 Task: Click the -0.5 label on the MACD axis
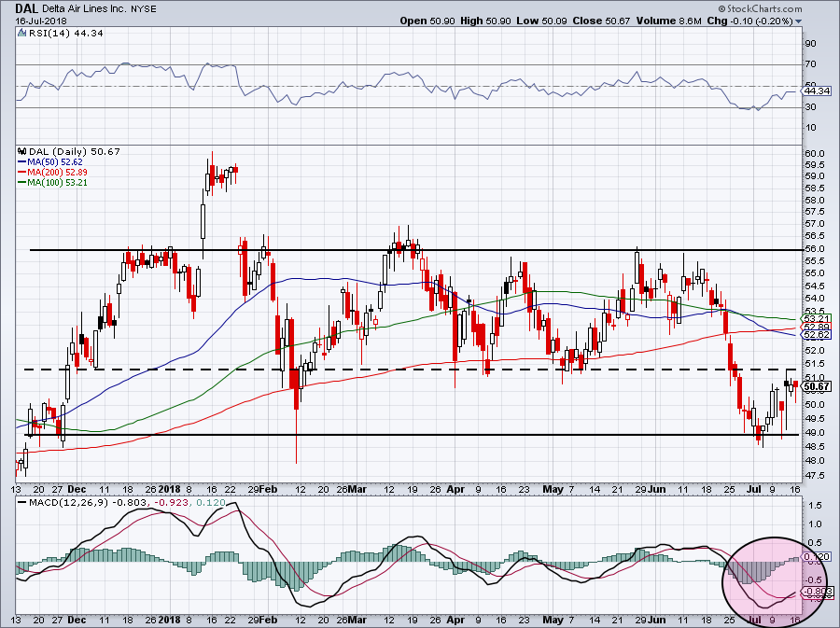click(x=814, y=580)
